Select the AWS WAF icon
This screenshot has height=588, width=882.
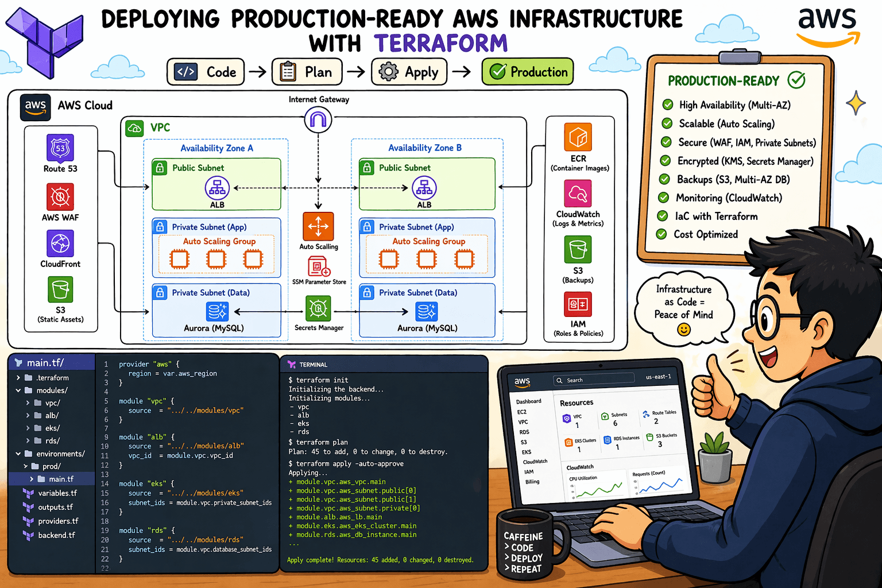(60, 195)
